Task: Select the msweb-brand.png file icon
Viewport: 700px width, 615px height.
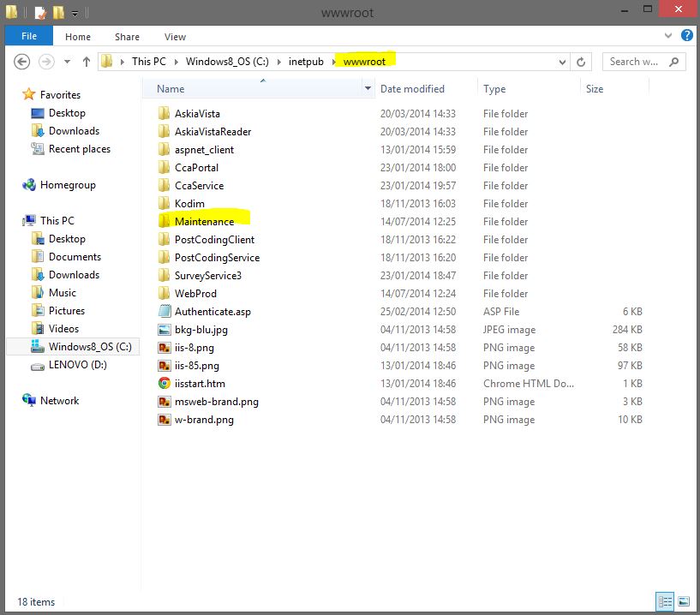Action: pos(165,401)
